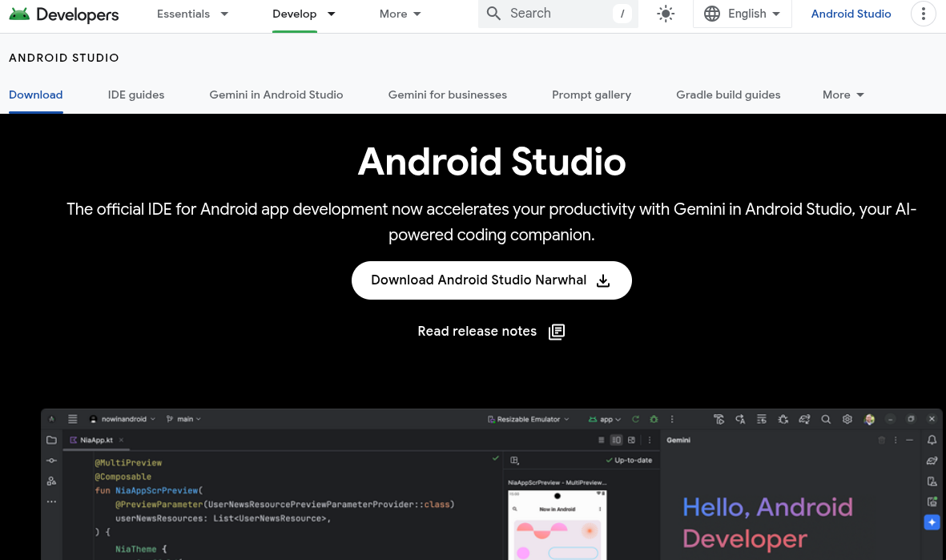Open the Gemini for businesses tab
Viewport: 946px width, 560px height.
pyautogui.click(x=447, y=95)
